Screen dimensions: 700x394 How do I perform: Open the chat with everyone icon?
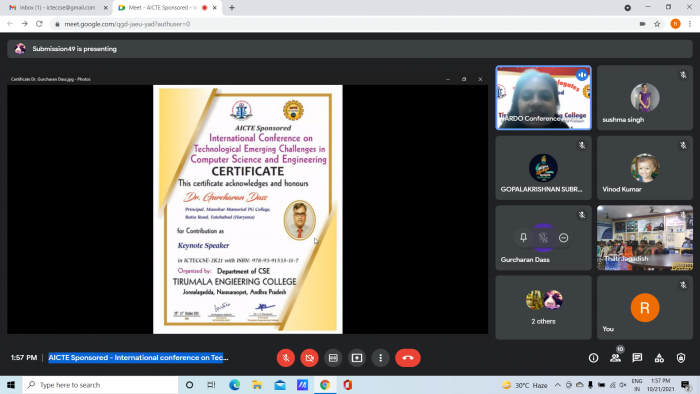(x=637, y=358)
